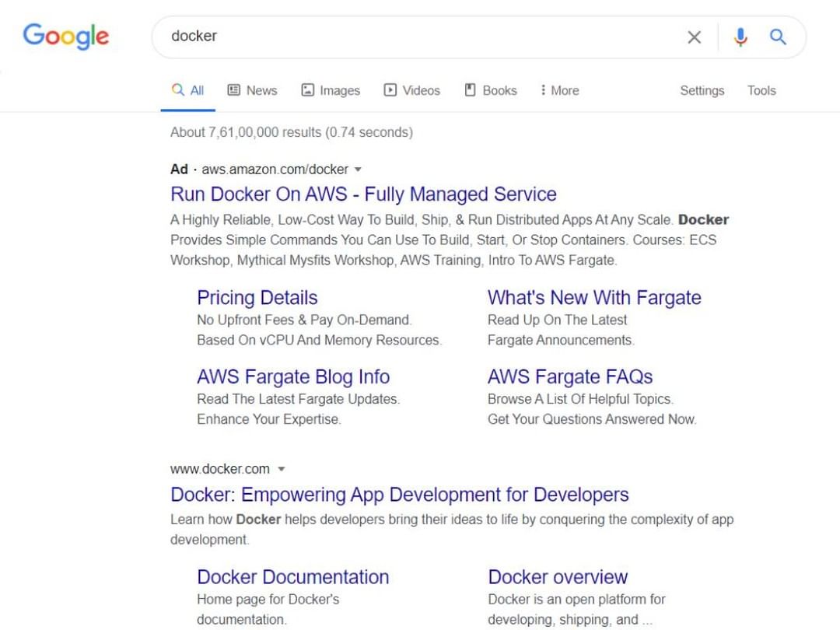Click text 'Home page for Docker's'
This screenshot has width=840, height=630.
click(x=268, y=599)
